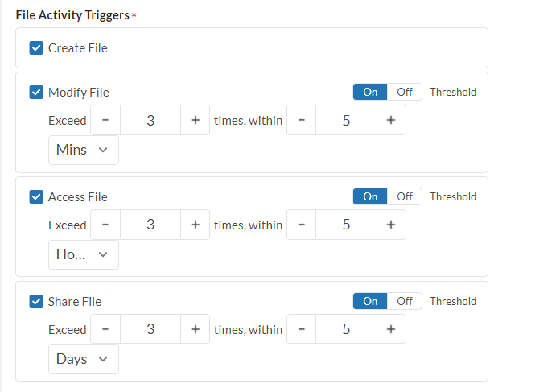Turn off Modify File threshold
This screenshot has width=556, height=392.
[405, 92]
